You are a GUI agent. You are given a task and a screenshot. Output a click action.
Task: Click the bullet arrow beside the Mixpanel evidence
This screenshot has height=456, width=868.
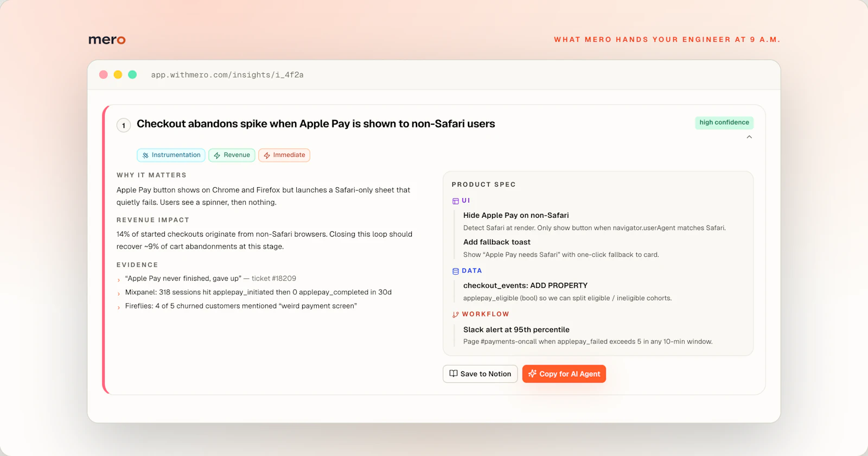point(119,294)
